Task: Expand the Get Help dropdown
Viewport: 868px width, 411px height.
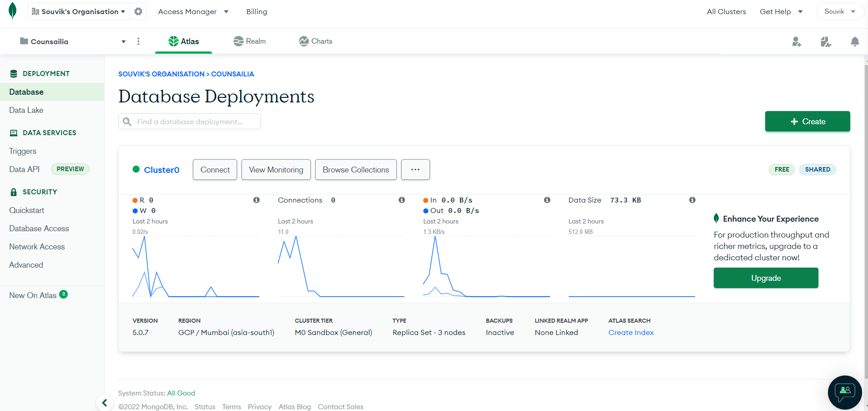Action: point(781,11)
